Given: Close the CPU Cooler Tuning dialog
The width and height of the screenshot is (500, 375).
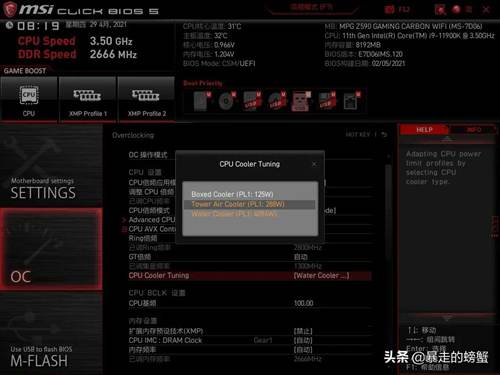Looking at the screenshot, I should click(x=314, y=164).
